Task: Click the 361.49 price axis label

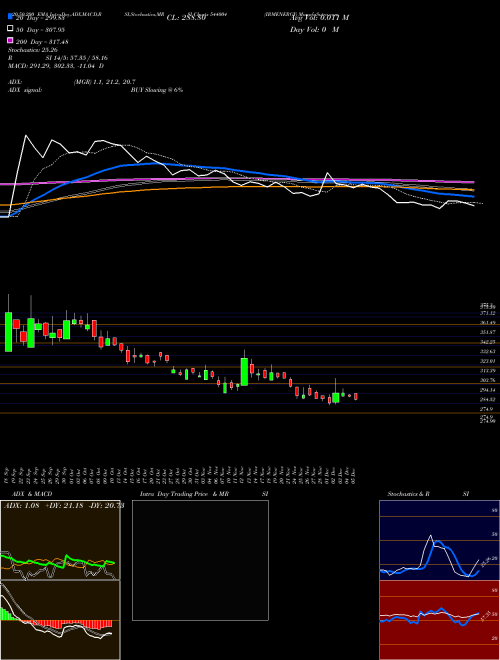Action: [x=487, y=323]
